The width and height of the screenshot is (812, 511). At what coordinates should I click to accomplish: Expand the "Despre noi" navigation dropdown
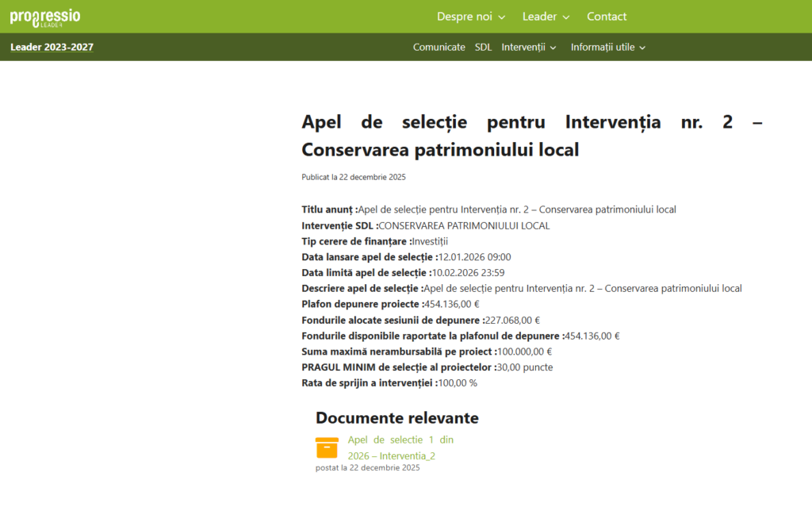(x=465, y=16)
